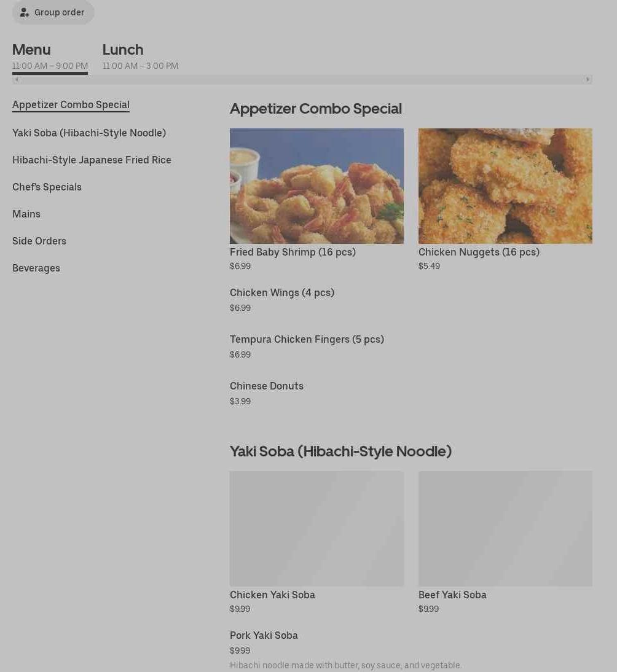Click right scroll arrow on tab bar
This screenshot has width=617, height=672.
588,79
